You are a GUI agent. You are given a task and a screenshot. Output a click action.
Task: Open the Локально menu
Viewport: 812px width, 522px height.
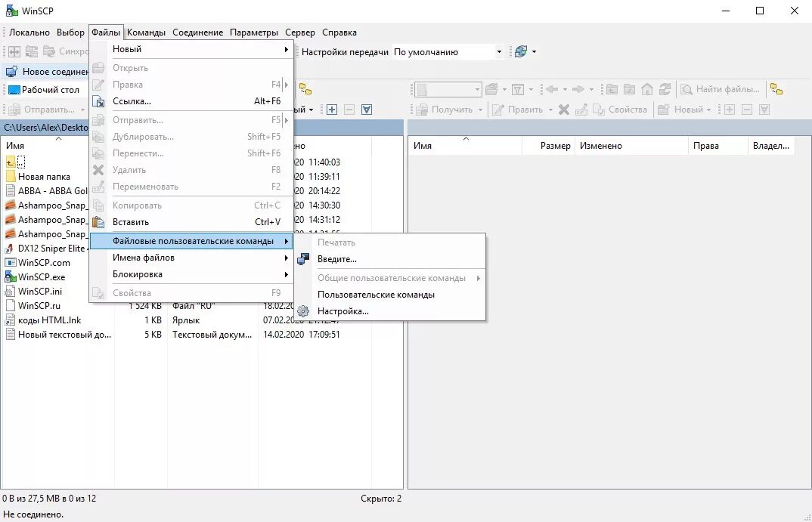(x=29, y=32)
